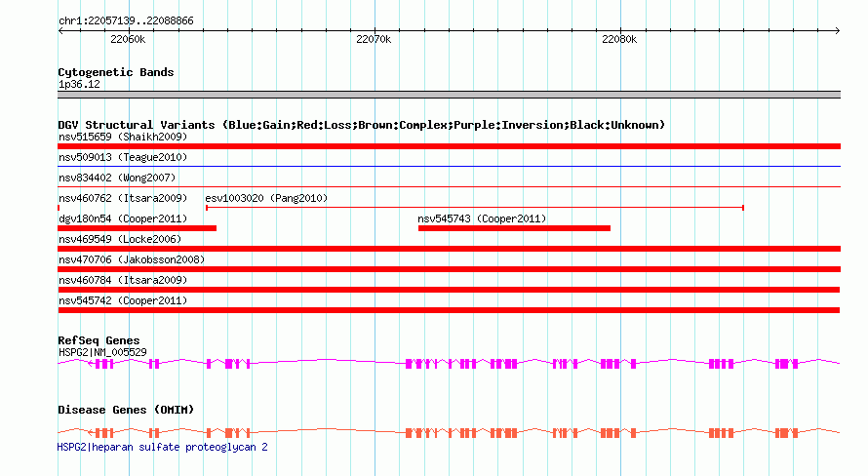
Task: Click the 22060k ruler tick label
Action: tap(128, 39)
